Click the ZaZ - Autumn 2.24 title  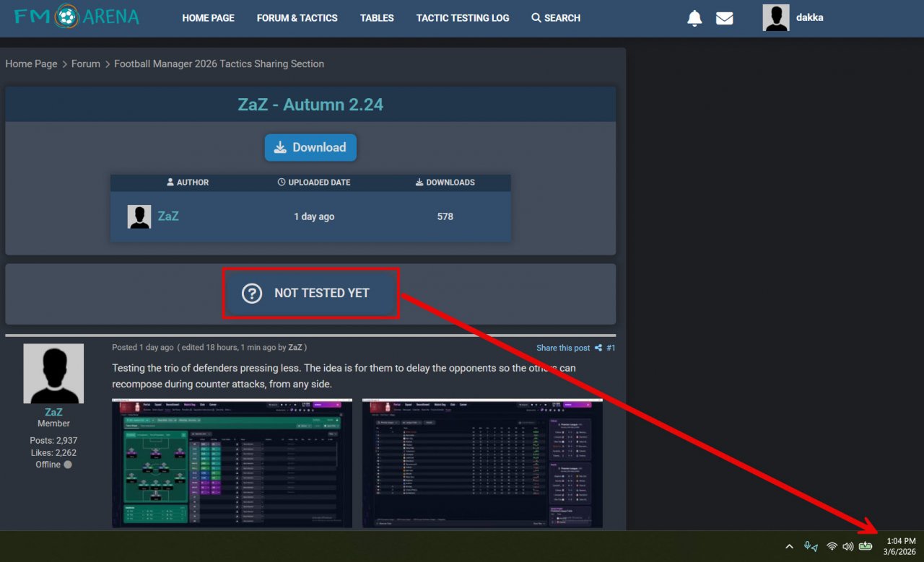point(310,105)
